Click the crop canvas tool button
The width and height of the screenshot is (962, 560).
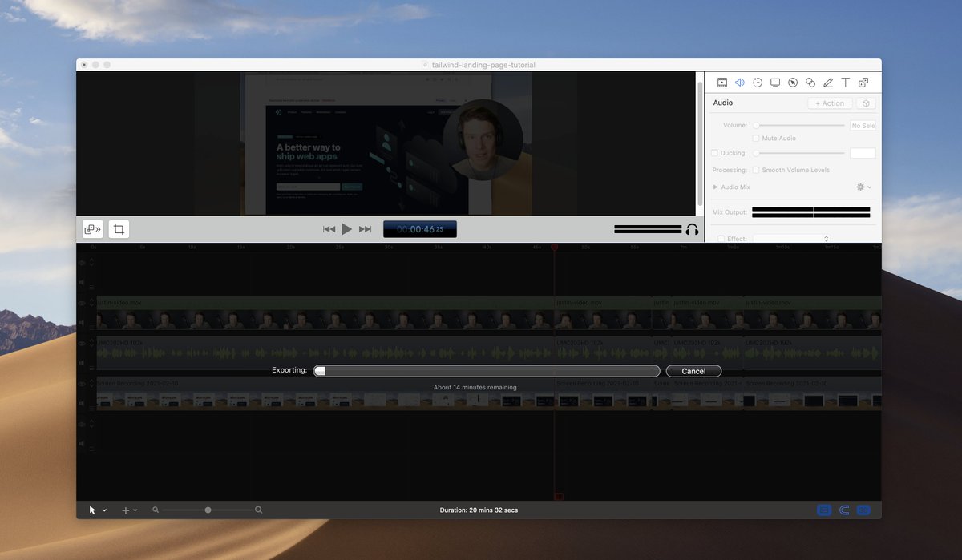119,229
